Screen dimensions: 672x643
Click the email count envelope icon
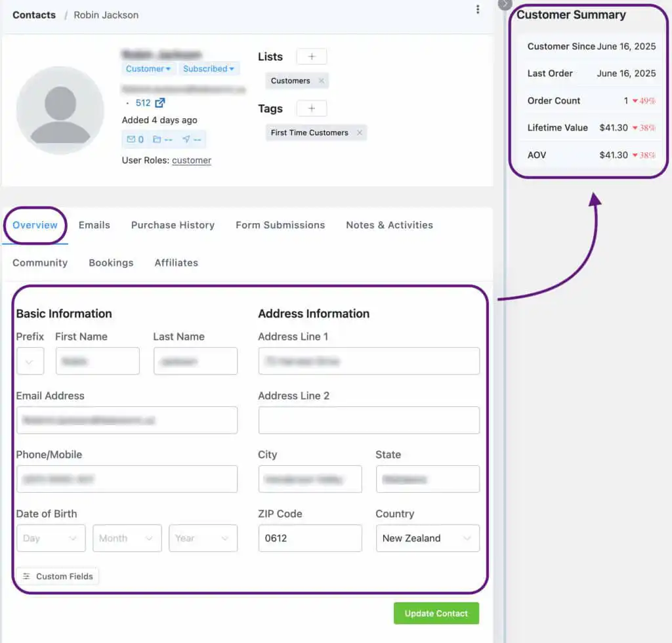[x=131, y=139]
